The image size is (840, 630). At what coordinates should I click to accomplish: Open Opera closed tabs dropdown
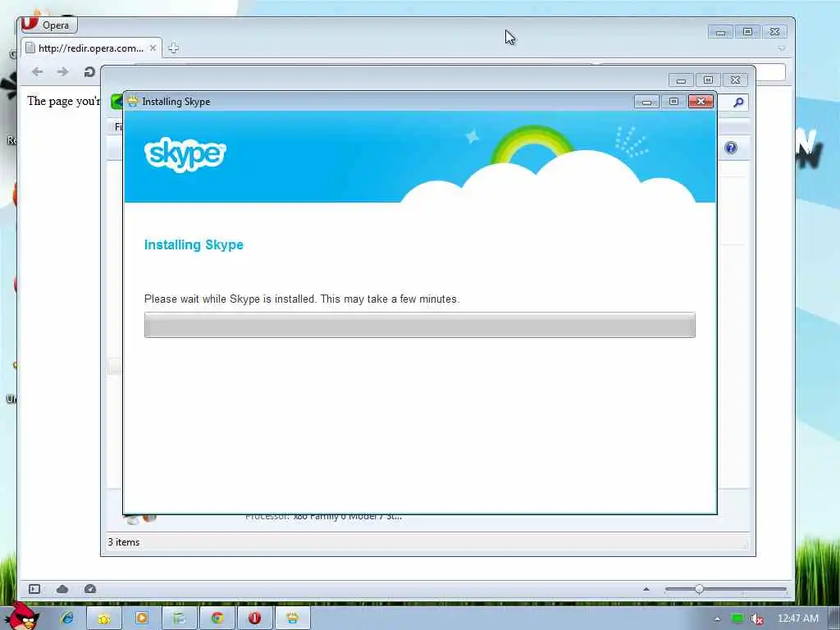782,48
